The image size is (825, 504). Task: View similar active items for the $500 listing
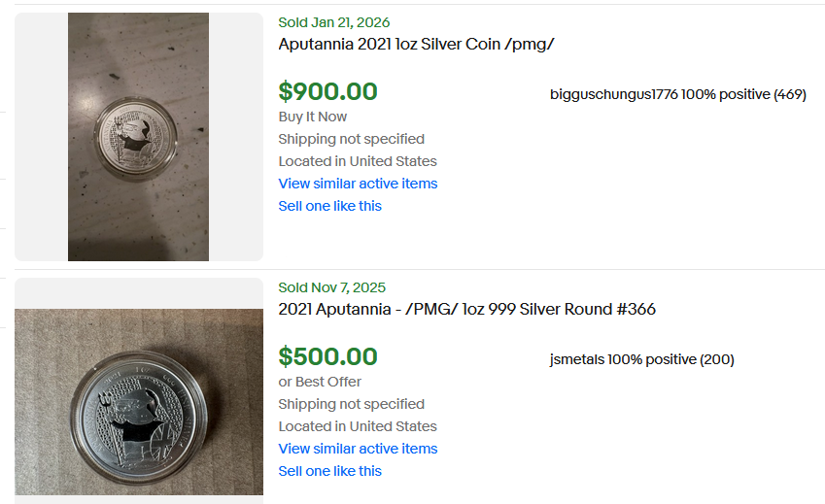[x=358, y=449]
